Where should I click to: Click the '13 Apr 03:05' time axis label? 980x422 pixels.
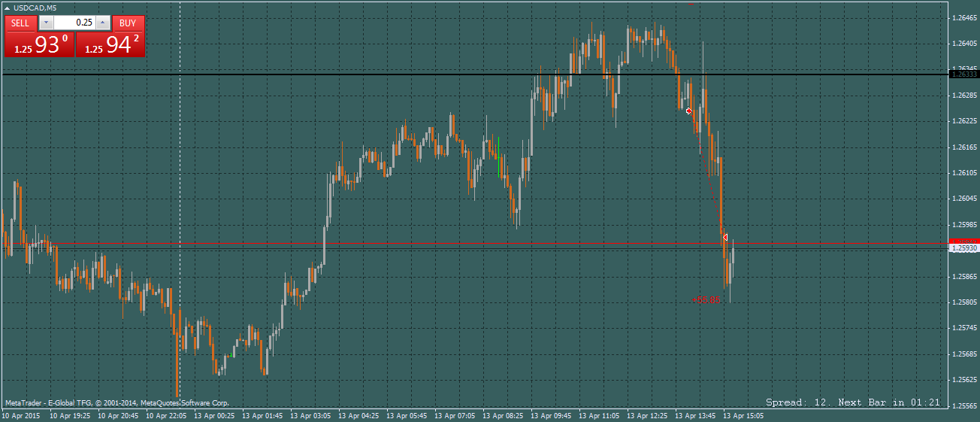coord(310,415)
